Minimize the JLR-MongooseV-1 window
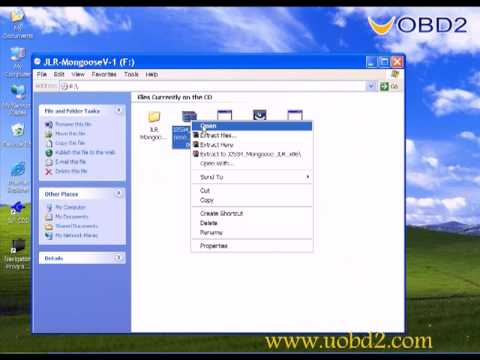 coord(371,62)
